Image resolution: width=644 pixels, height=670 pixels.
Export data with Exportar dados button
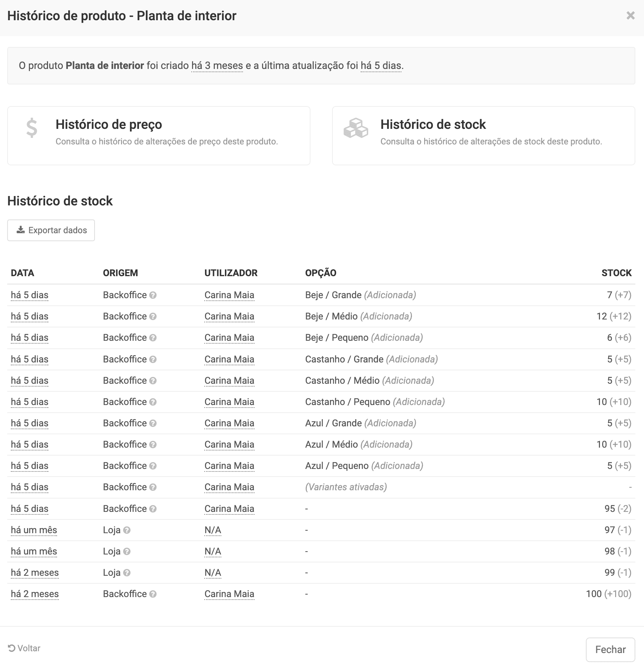tap(51, 230)
